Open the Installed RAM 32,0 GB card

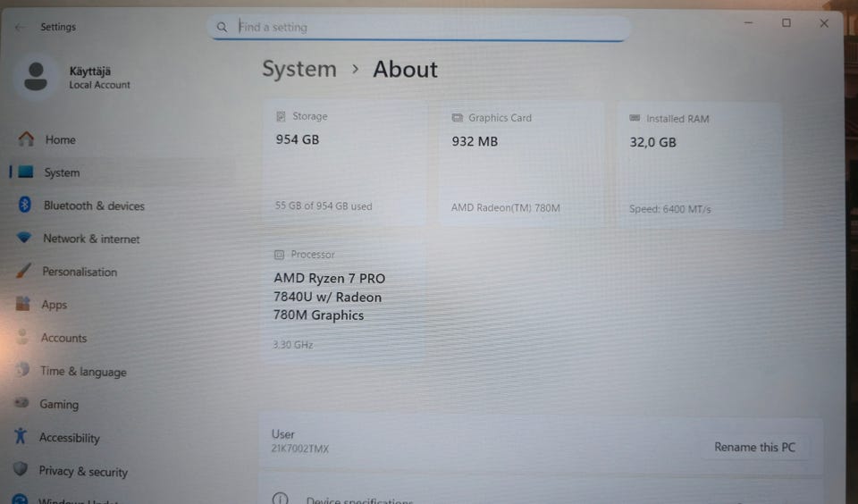point(701,165)
